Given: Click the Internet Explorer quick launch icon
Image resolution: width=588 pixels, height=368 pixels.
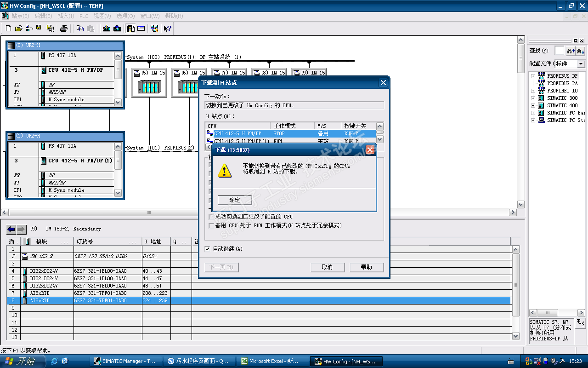Looking at the screenshot, I should (54, 361).
